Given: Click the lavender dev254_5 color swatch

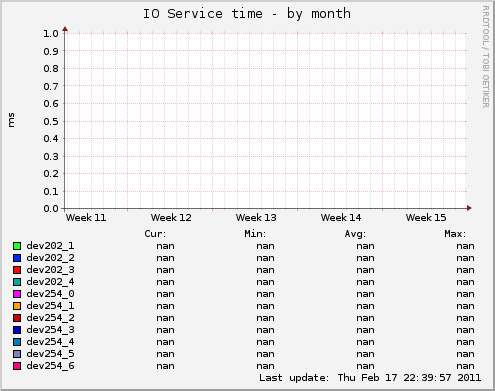Looking at the screenshot, I should click(x=17, y=354).
